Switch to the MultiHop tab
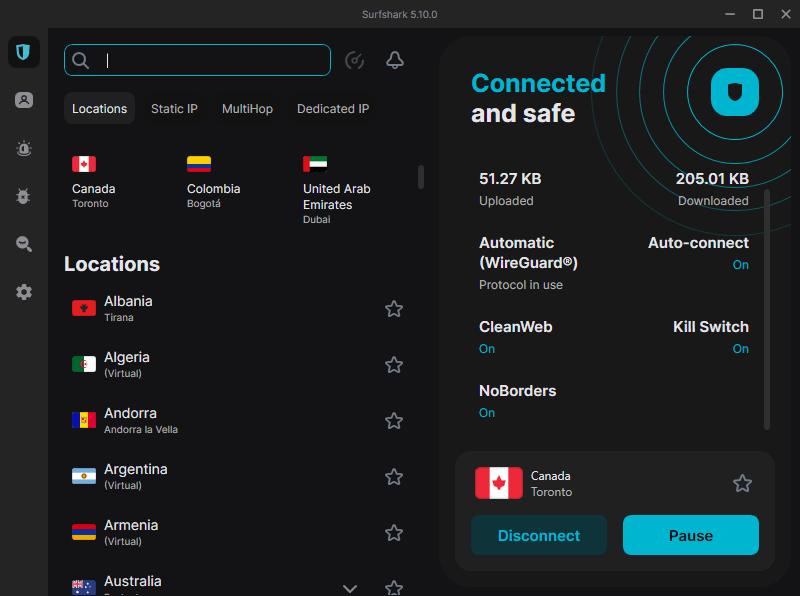This screenshot has height=596, width=800. coord(247,109)
